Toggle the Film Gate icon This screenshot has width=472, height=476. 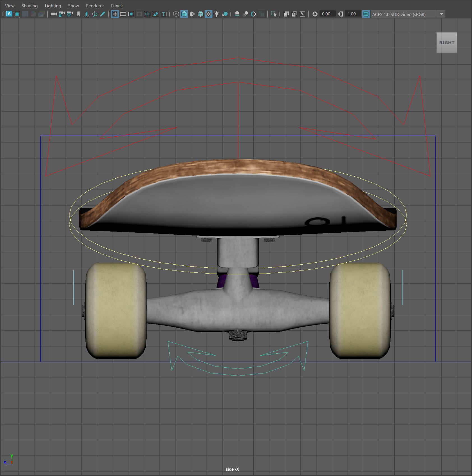[x=123, y=14]
